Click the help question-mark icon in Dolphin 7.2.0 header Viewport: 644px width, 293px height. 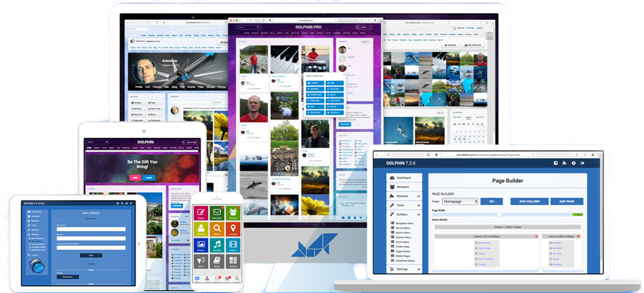point(573,163)
